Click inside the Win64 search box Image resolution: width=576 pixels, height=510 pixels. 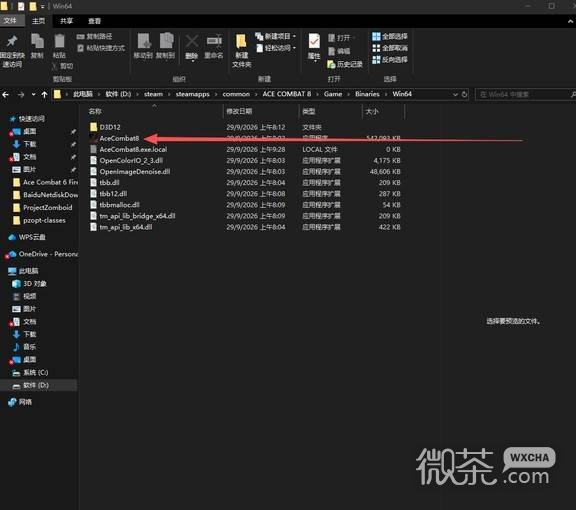(x=523, y=94)
